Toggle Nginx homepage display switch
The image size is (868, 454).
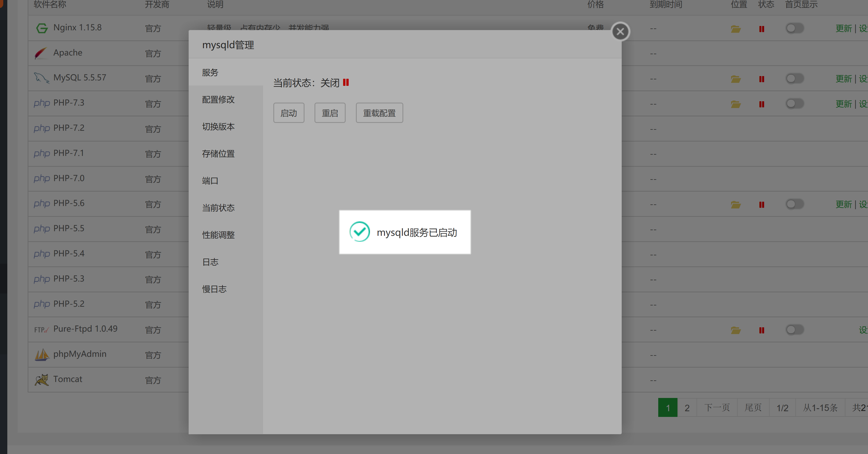(795, 28)
